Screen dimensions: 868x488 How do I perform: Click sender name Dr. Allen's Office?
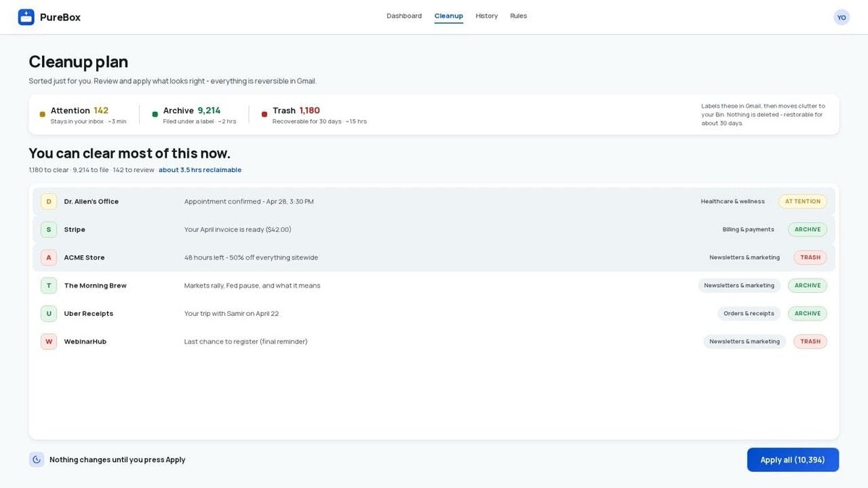pos(91,202)
